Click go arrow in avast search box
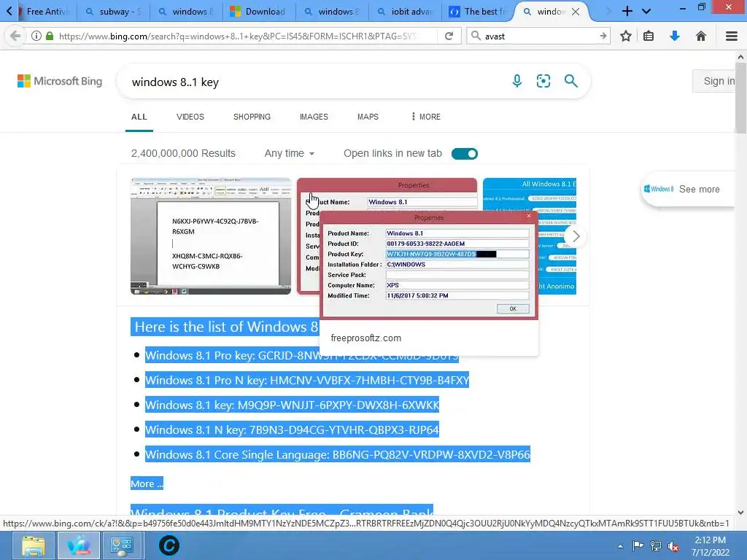The width and height of the screenshot is (747, 560). coord(603,36)
